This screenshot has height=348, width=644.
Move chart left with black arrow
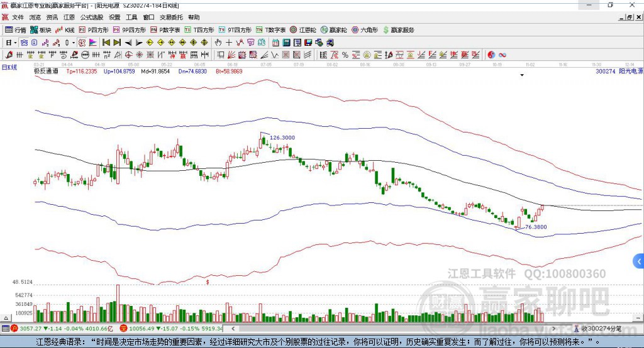tap(128, 43)
